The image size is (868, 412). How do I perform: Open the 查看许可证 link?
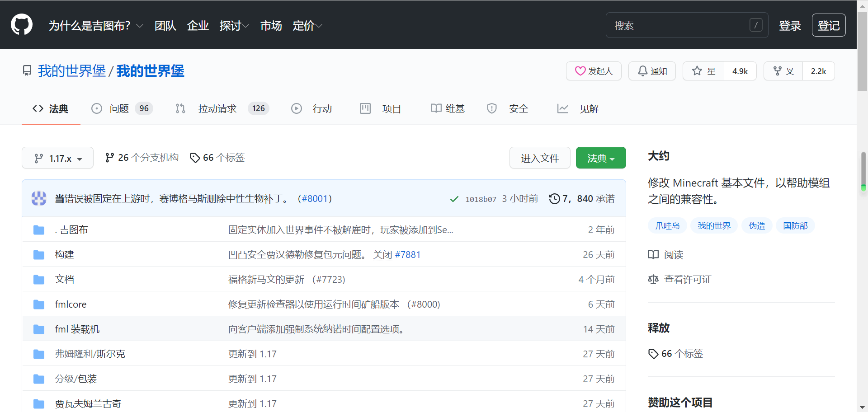click(x=688, y=280)
